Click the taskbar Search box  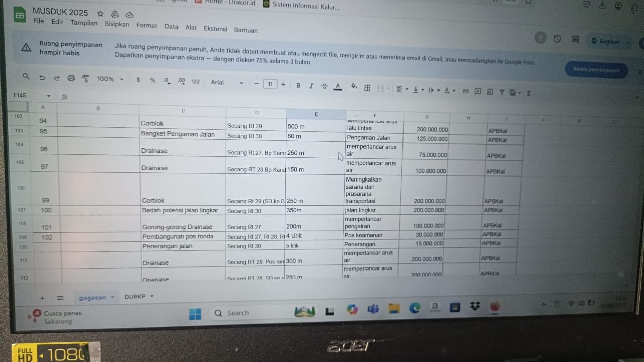coord(248,313)
